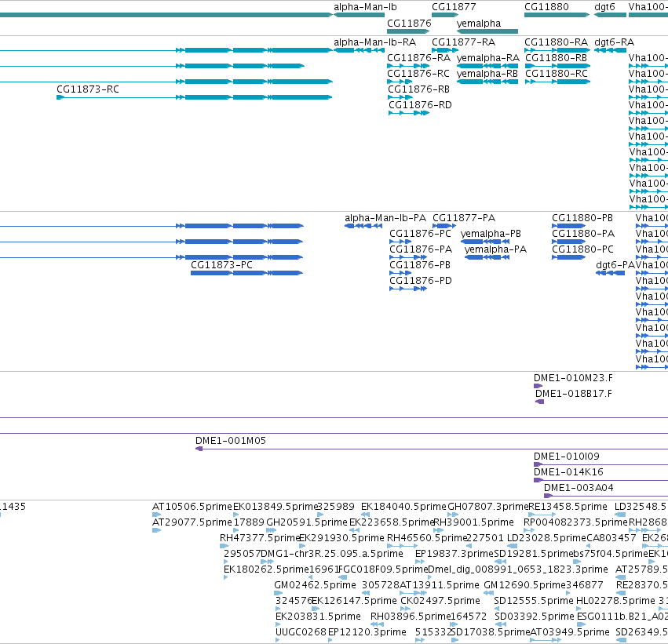
Task: Select transcript CG11876-RA
Action: (418, 58)
